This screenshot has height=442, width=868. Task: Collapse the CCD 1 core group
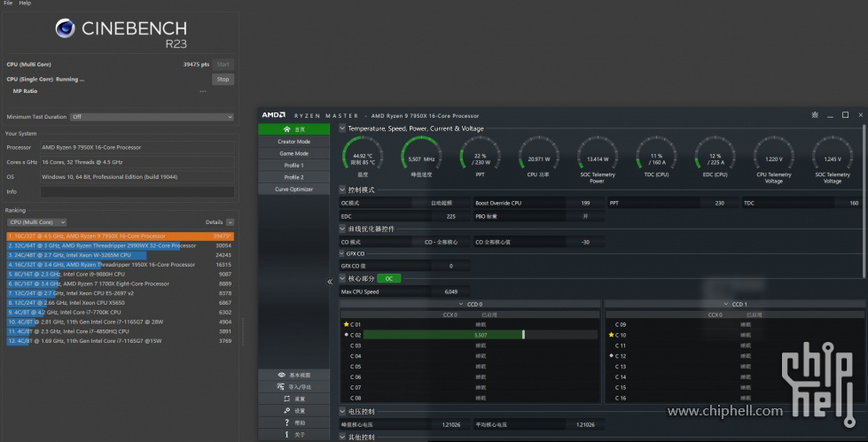tap(726, 304)
